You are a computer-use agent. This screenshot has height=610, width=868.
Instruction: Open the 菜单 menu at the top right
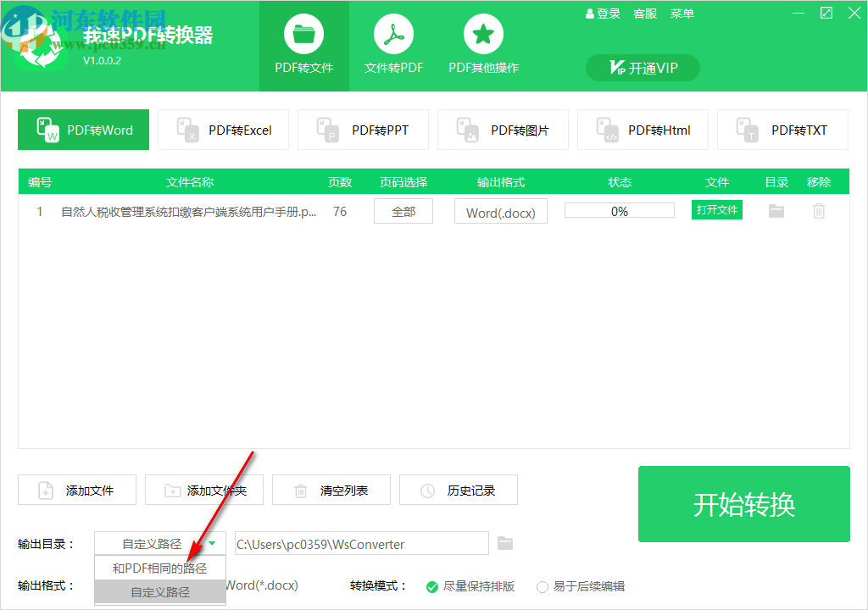682,13
